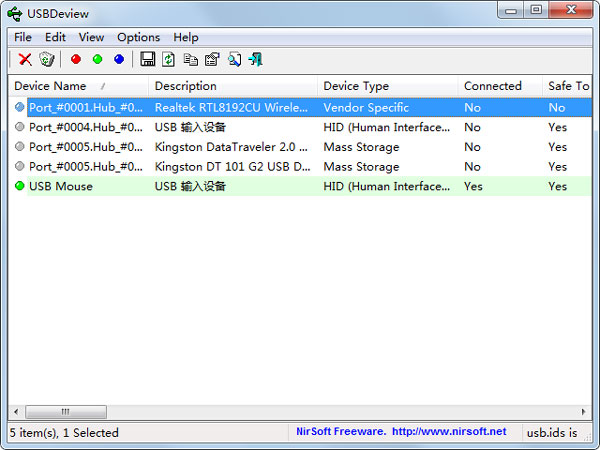Click the HID device type in USB Mouse row
Screen dimensions: 600x450
[386, 186]
